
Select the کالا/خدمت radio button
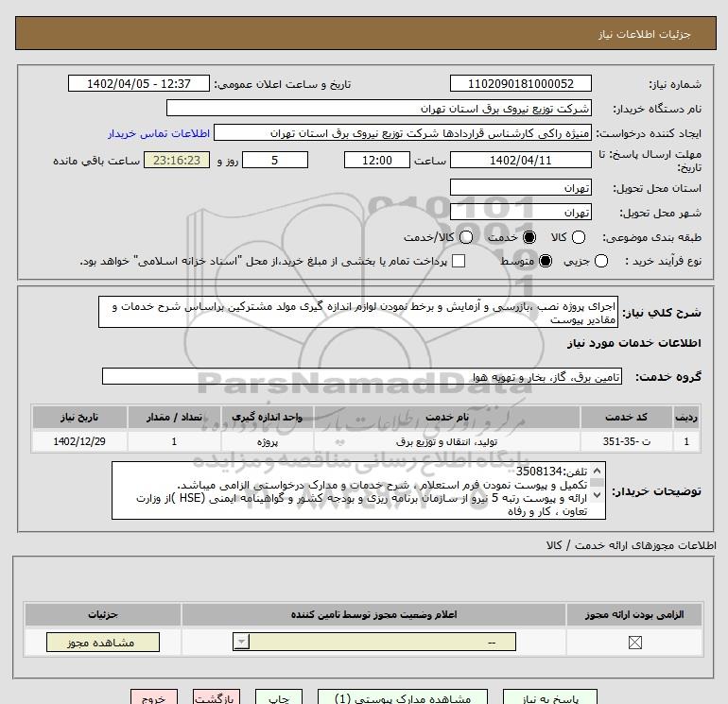coord(466,237)
